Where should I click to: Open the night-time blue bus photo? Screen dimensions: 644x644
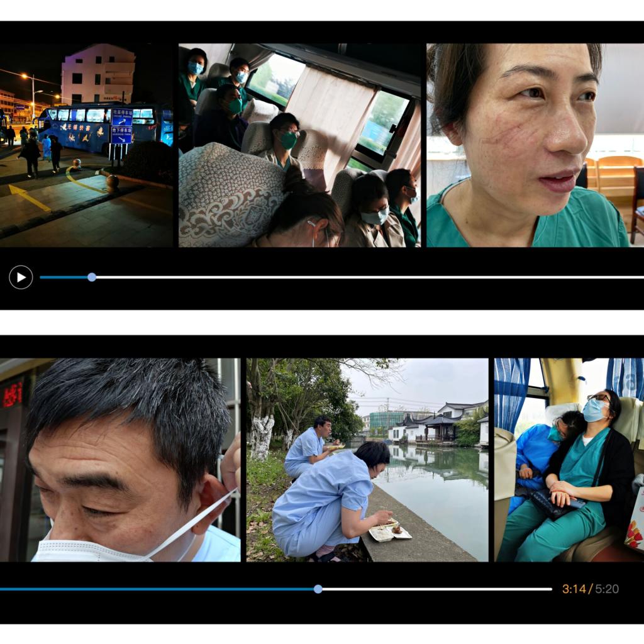click(86, 145)
